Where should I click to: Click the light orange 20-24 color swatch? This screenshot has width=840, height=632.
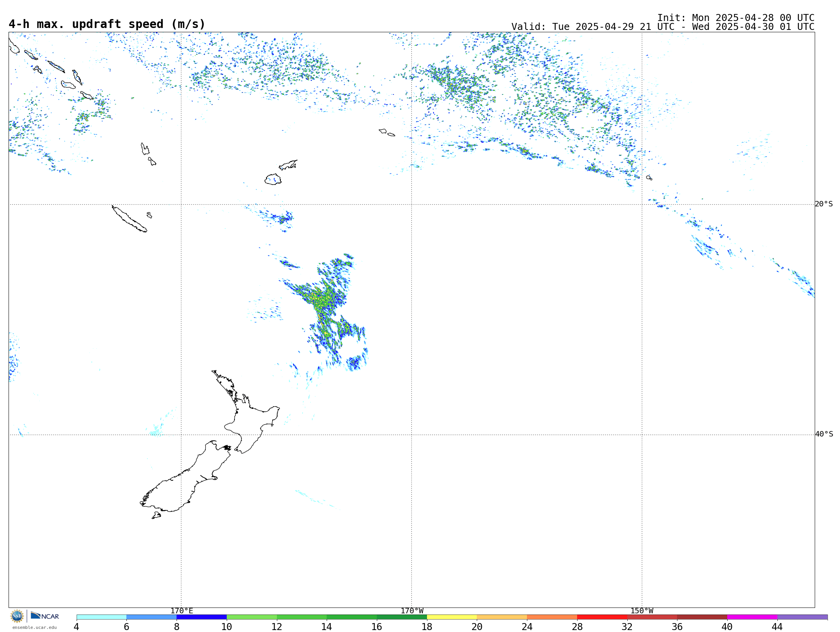(502, 617)
